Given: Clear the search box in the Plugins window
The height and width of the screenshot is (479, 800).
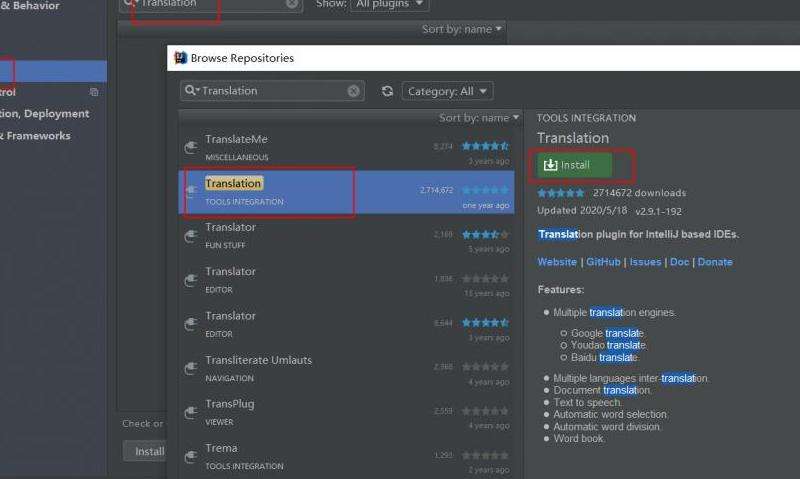Looking at the screenshot, I should (292, 4).
